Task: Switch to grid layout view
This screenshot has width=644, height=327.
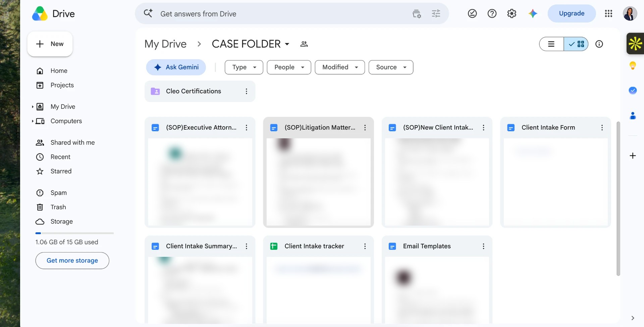Action: point(576,44)
